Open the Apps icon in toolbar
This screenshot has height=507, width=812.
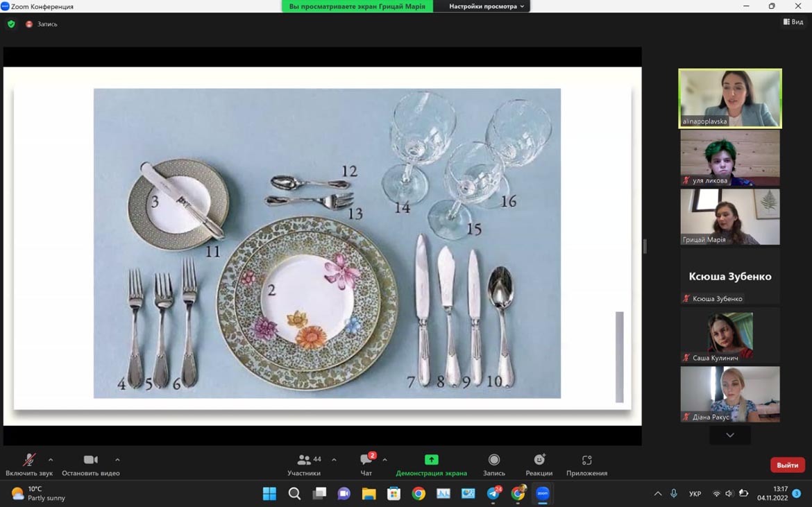pyautogui.click(x=586, y=460)
